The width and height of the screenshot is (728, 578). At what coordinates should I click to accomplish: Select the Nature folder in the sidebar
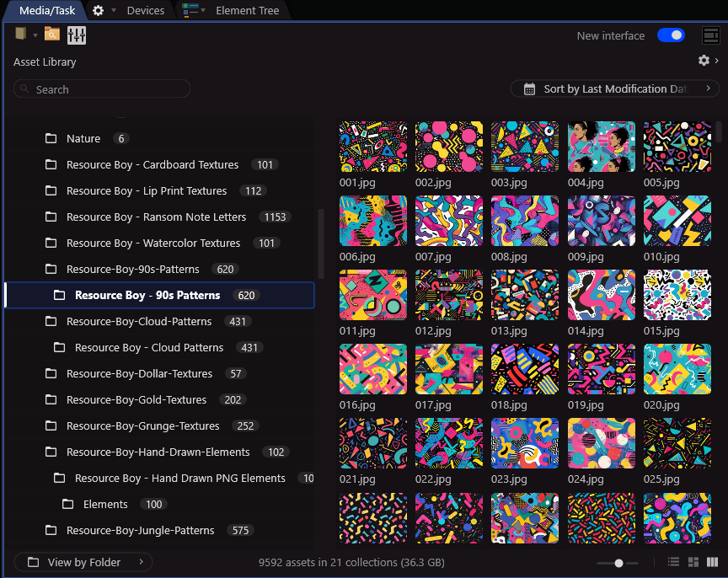pyautogui.click(x=83, y=138)
